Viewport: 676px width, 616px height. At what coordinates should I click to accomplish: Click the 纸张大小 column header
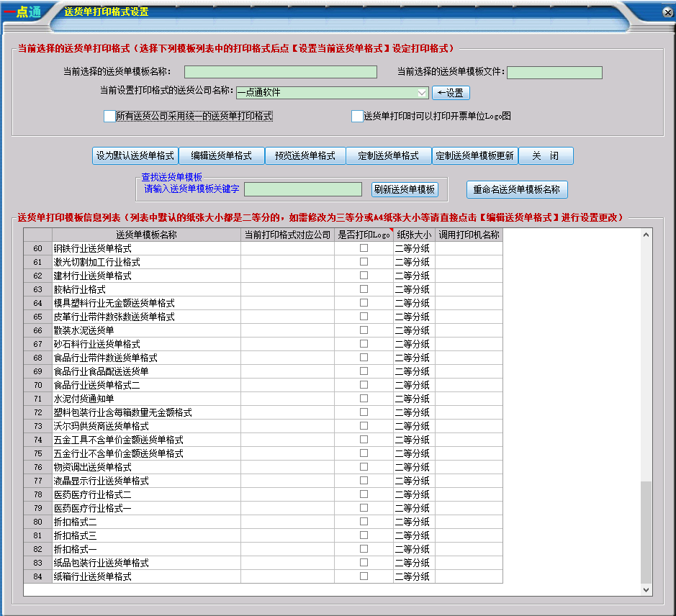point(414,235)
